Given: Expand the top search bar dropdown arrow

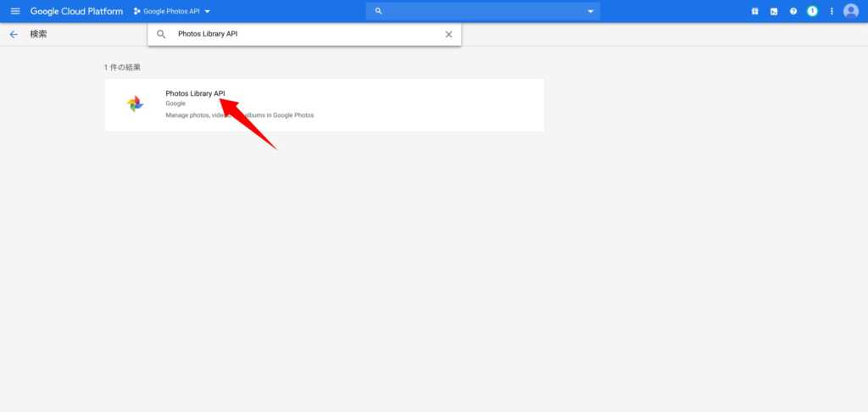Looking at the screenshot, I should [x=591, y=11].
